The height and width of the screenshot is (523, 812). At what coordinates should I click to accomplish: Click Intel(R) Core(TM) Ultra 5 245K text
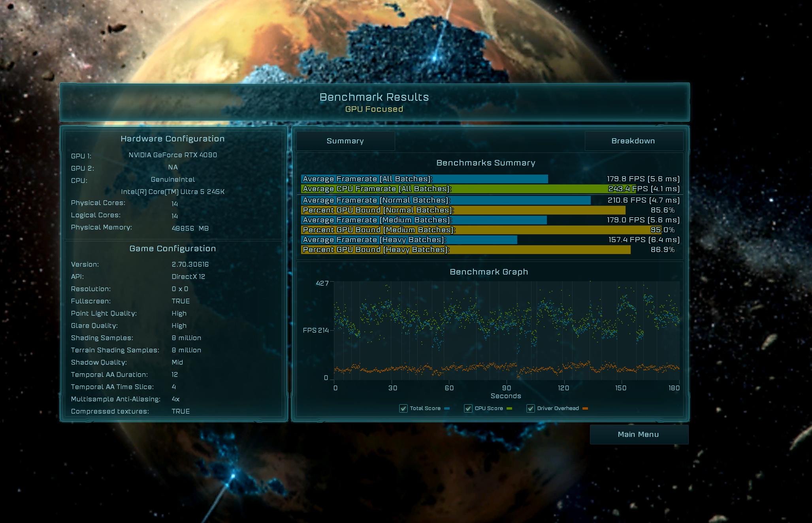pyautogui.click(x=173, y=192)
